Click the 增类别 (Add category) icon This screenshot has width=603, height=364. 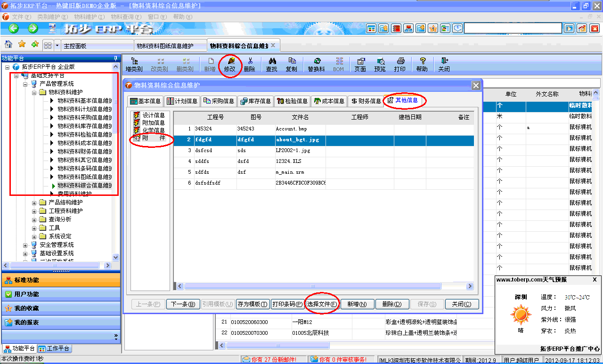pos(134,65)
